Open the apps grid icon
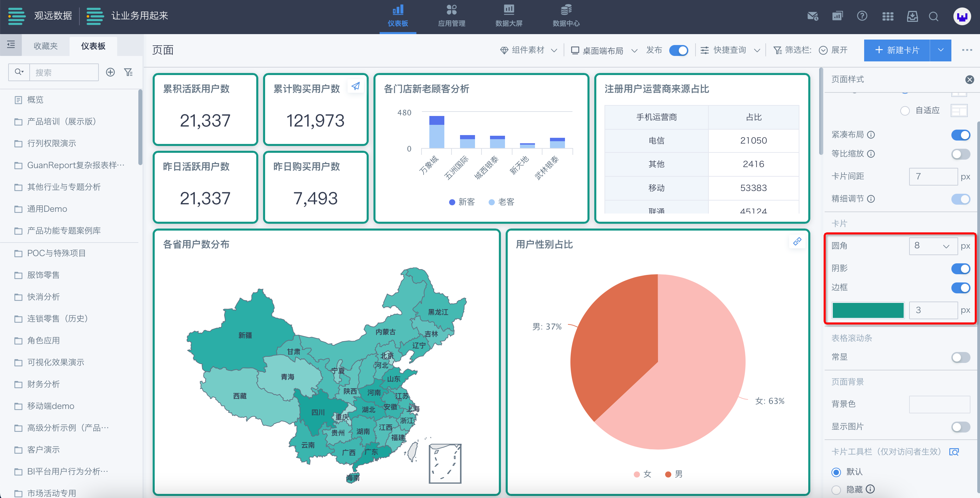The image size is (980, 498). tap(888, 16)
